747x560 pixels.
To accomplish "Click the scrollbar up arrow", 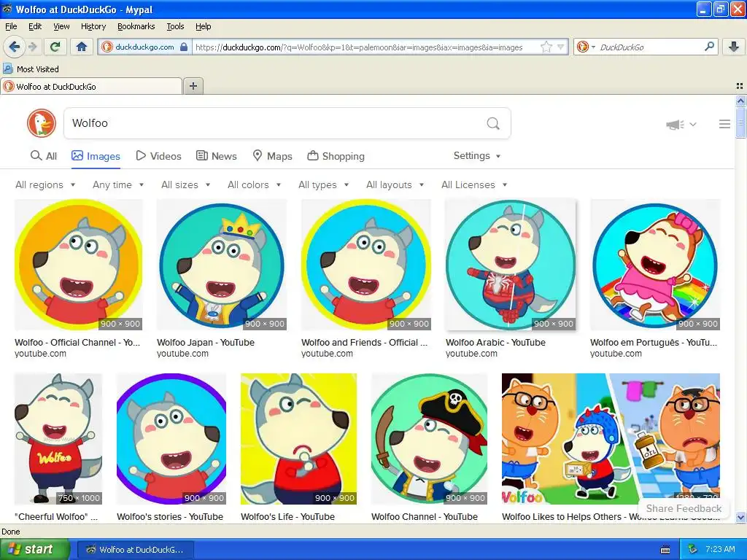I will (x=740, y=101).
